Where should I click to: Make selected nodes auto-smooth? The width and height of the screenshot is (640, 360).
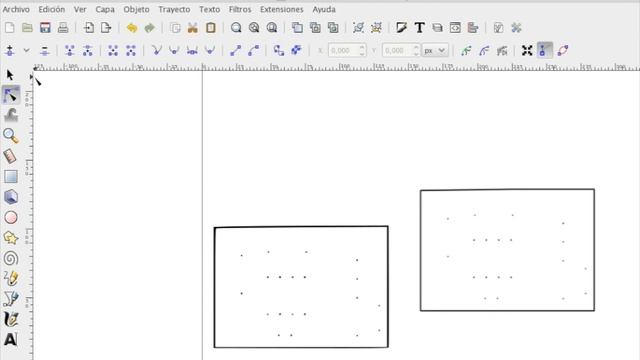[210, 51]
